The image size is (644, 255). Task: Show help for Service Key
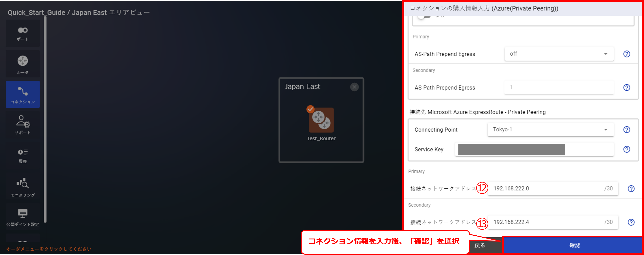tap(626, 149)
